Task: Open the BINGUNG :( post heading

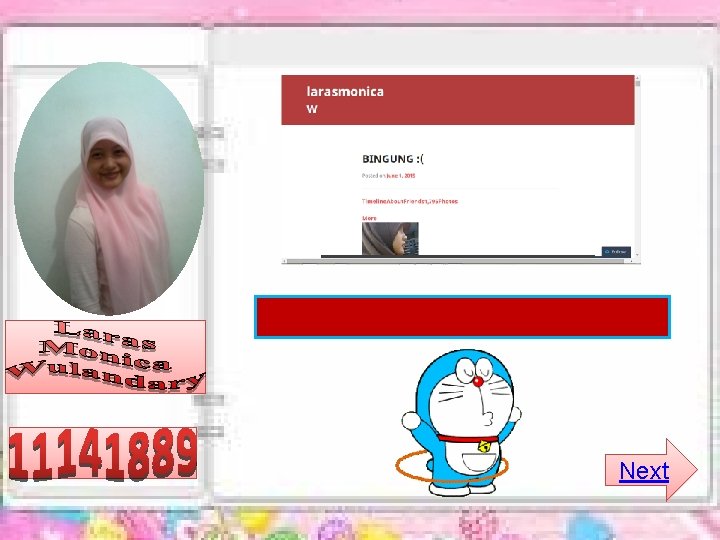Action: pos(393,159)
